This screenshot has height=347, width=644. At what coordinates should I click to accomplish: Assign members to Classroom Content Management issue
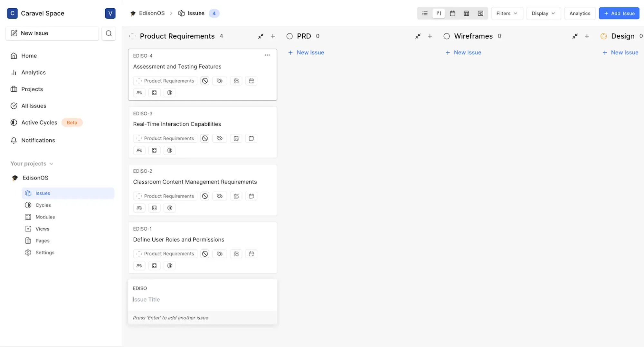point(139,208)
